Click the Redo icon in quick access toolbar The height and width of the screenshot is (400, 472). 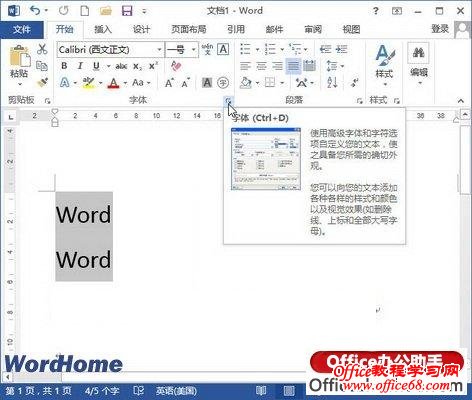[x=63, y=11]
